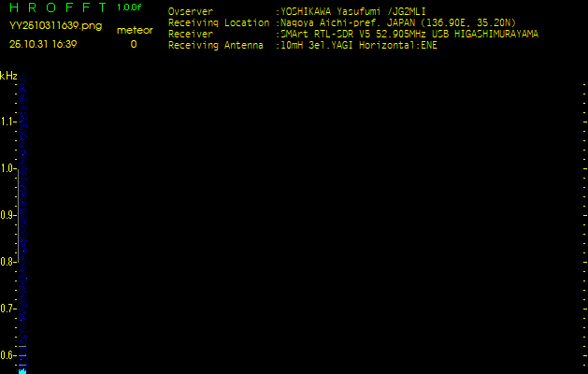
Task: Click the 25.10.31 16:39 timestamp
Action: click(x=43, y=44)
